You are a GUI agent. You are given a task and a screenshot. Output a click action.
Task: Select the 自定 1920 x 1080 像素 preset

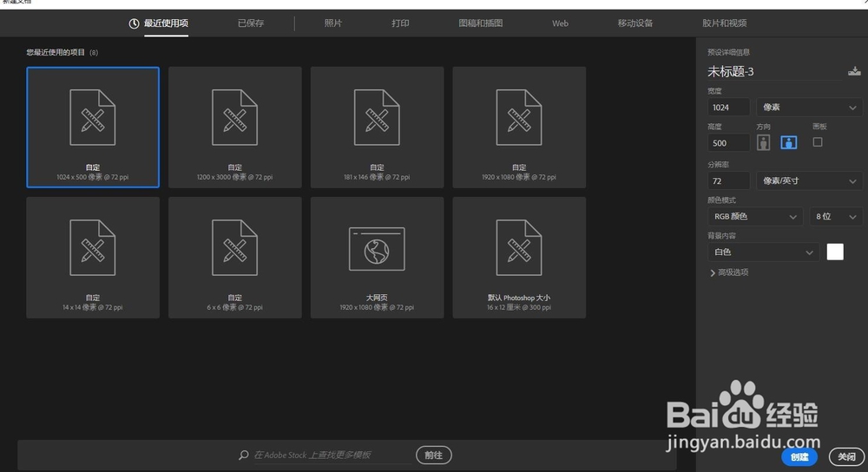pyautogui.click(x=519, y=128)
